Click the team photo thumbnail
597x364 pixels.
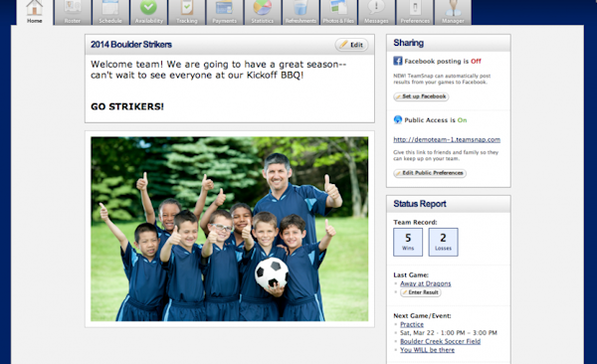230,229
